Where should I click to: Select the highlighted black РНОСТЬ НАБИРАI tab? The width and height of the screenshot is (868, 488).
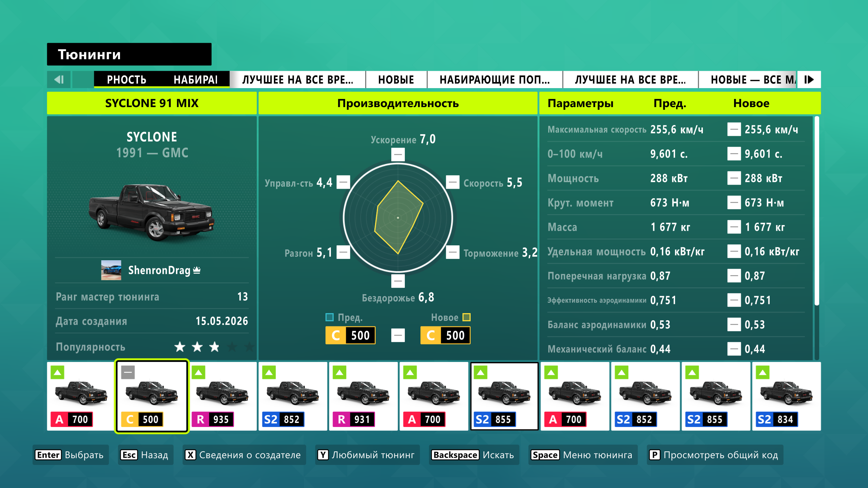point(162,80)
